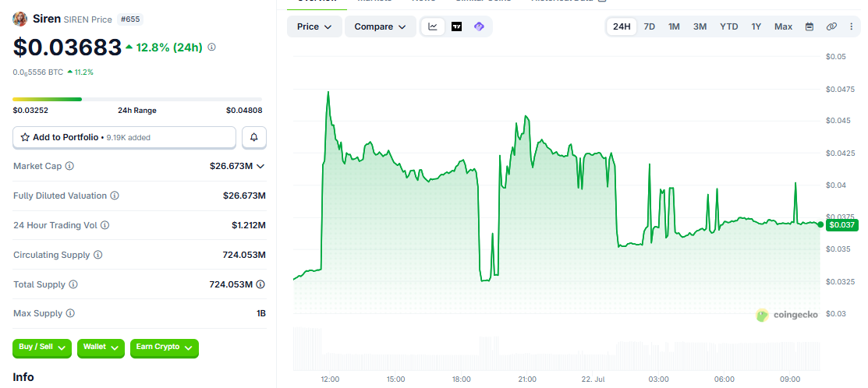The image size is (868, 388).
Task: Click the 24h high $0.04808
Action: [244, 111]
